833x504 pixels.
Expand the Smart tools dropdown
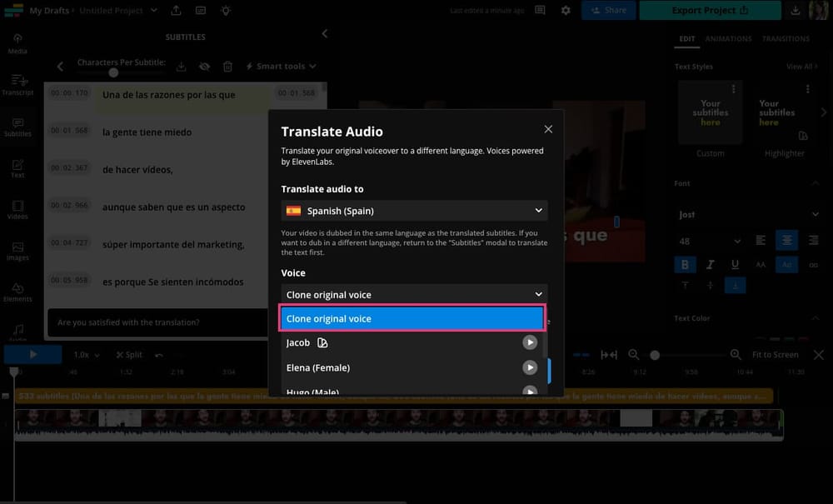tap(281, 66)
